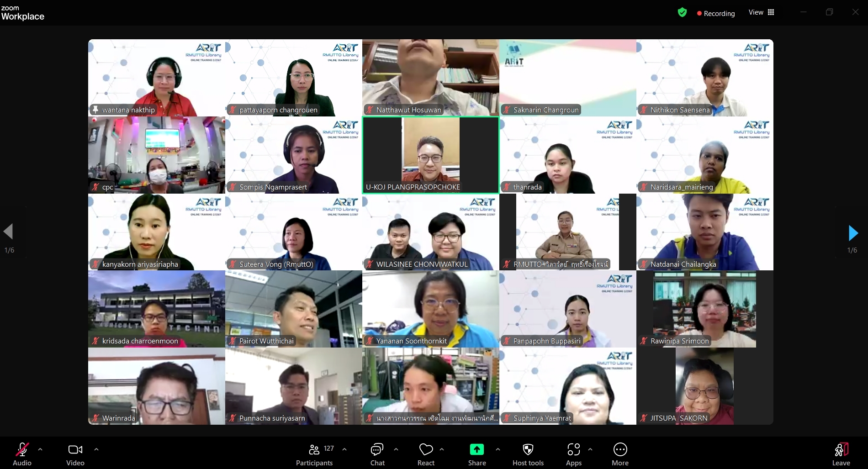868x469 pixels.
Task: Click muted mic icon beside Natthawut Hosuwan
Action: tap(370, 110)
